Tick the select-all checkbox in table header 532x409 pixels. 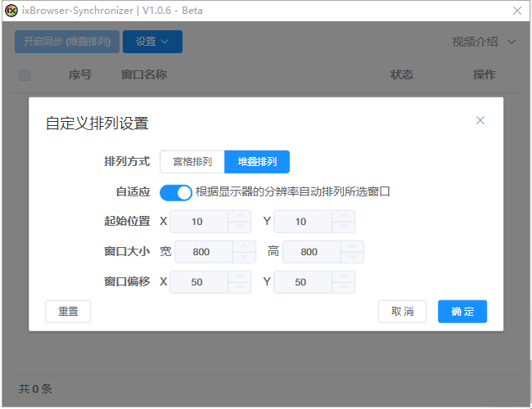point(25,75)
